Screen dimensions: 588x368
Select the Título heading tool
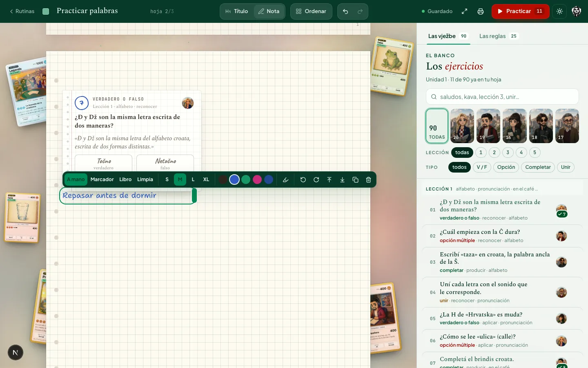tap(237, 11)
